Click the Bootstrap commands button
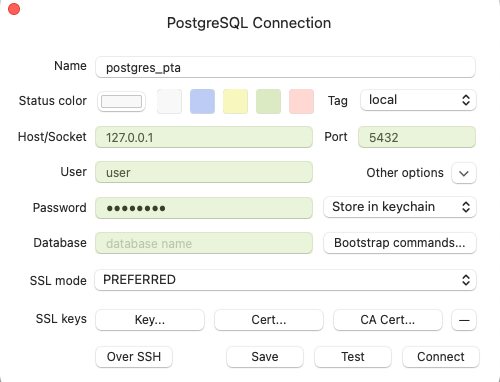 tap(400, 243)
